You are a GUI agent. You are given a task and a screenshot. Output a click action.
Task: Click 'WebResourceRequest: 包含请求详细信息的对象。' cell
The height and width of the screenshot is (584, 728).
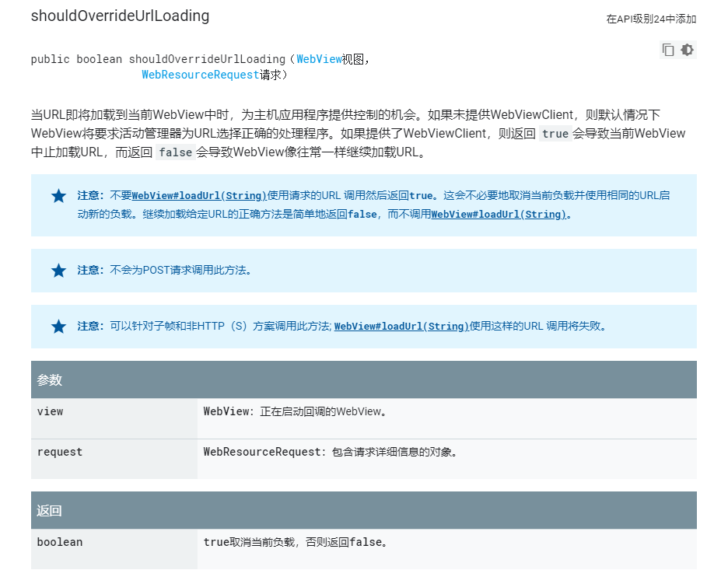(x=446, y=459)
